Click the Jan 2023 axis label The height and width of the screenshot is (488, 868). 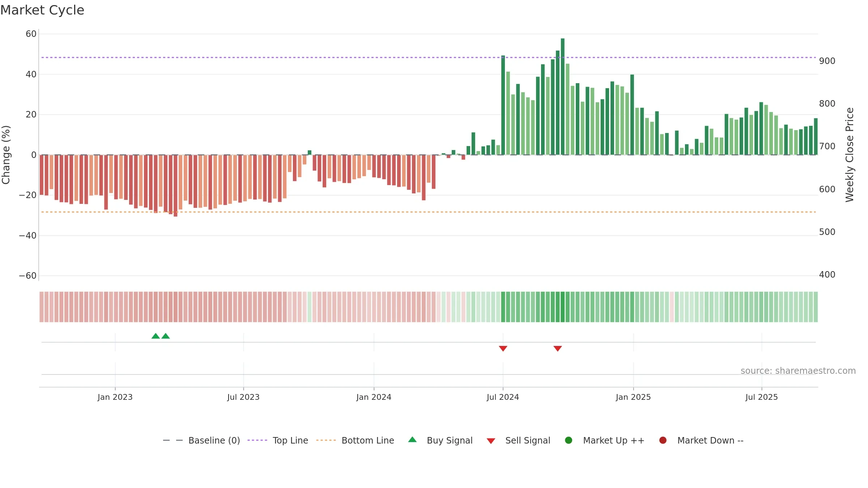(x=115, y=397)
